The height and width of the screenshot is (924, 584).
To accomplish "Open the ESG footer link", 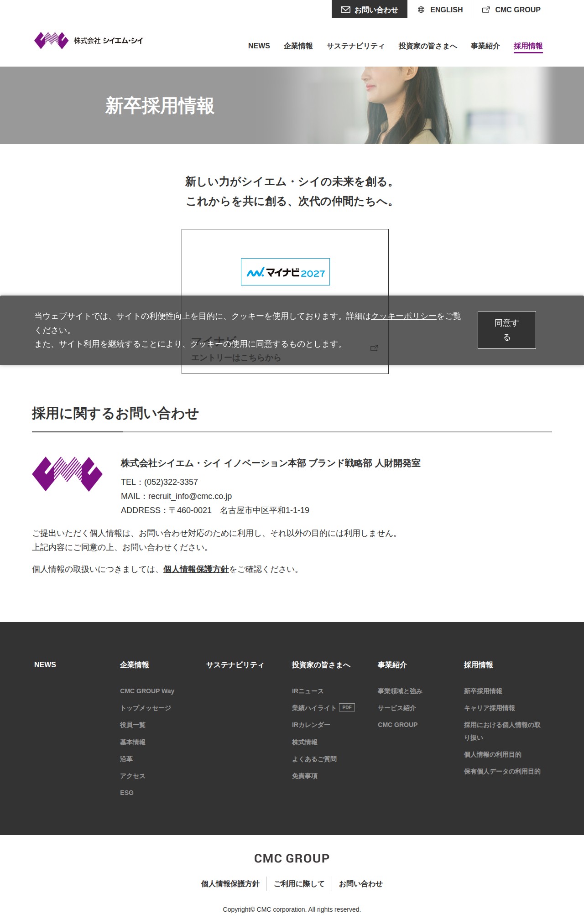I will coord(127,793).
